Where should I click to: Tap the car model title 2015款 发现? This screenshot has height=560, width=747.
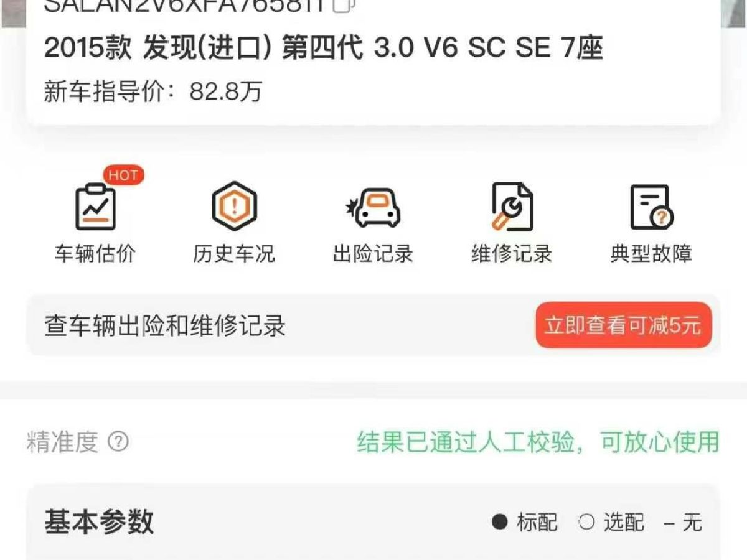324,49
